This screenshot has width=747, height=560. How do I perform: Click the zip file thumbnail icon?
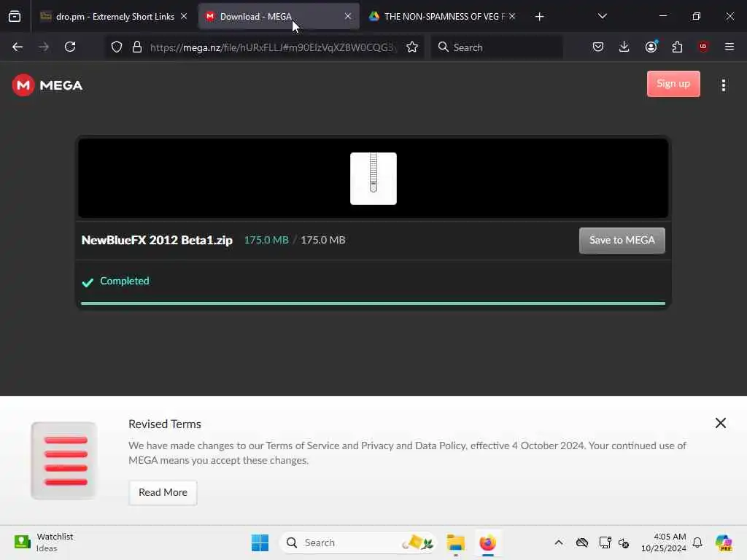(x=373, y=179)
